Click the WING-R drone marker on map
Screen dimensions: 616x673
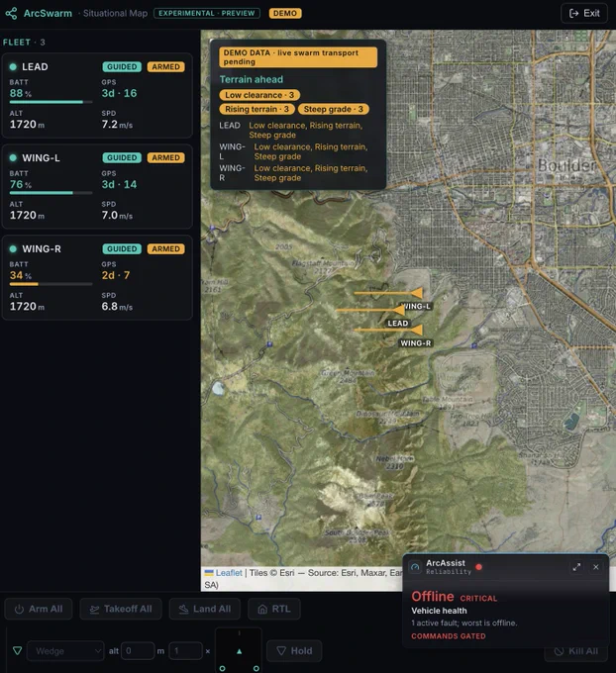pyautogui.click(x=416, y=330)
